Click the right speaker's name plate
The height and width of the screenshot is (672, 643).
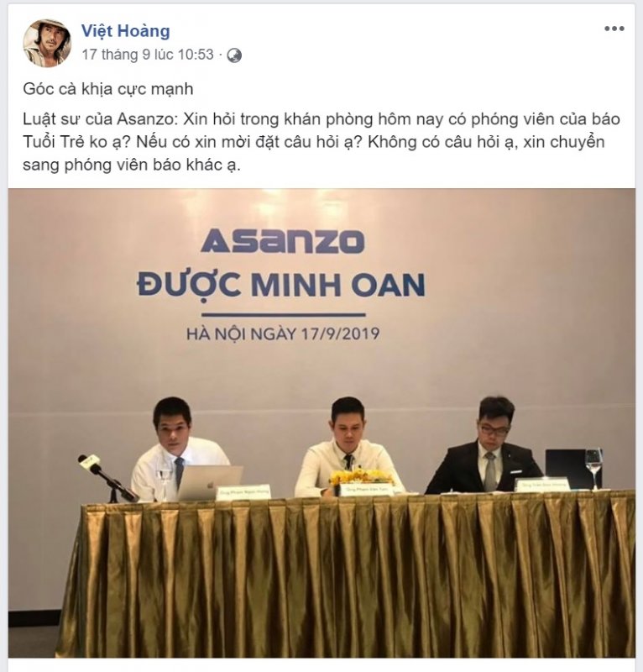coord(542,486)
